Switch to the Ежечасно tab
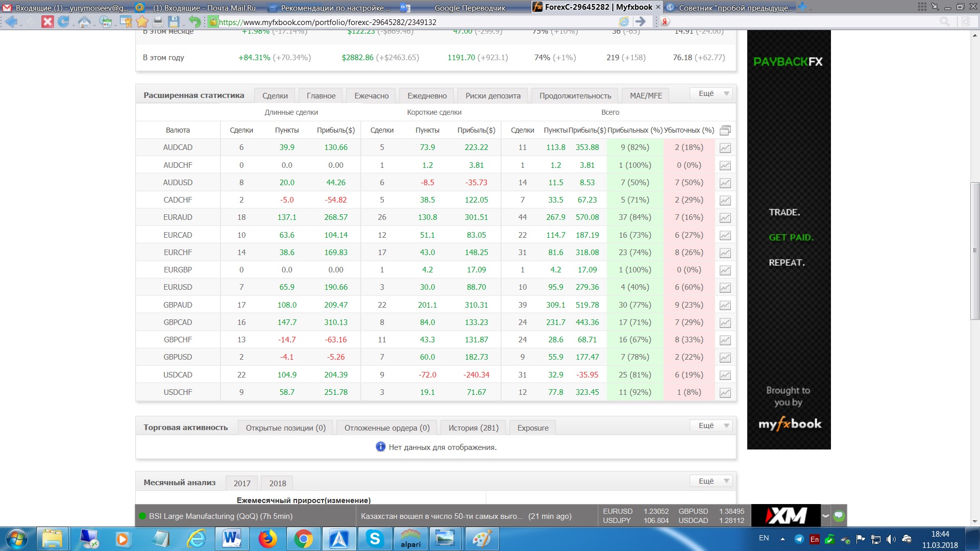 pyautogui.click(x=372, y=95)
